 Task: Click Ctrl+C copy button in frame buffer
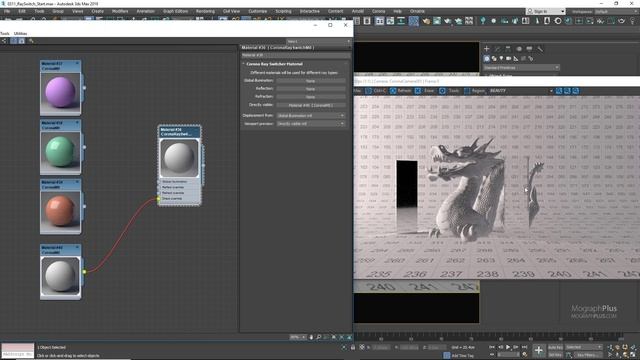[x=376, y=91]
